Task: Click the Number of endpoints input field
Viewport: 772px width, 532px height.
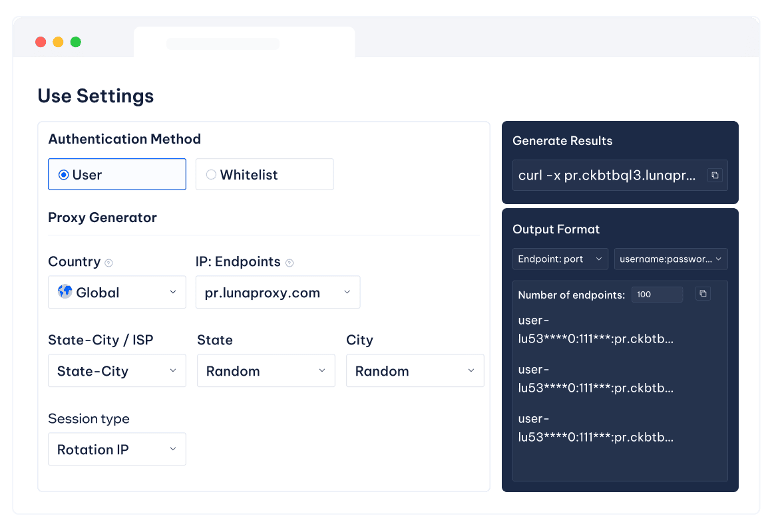Action: click(657, 294)
